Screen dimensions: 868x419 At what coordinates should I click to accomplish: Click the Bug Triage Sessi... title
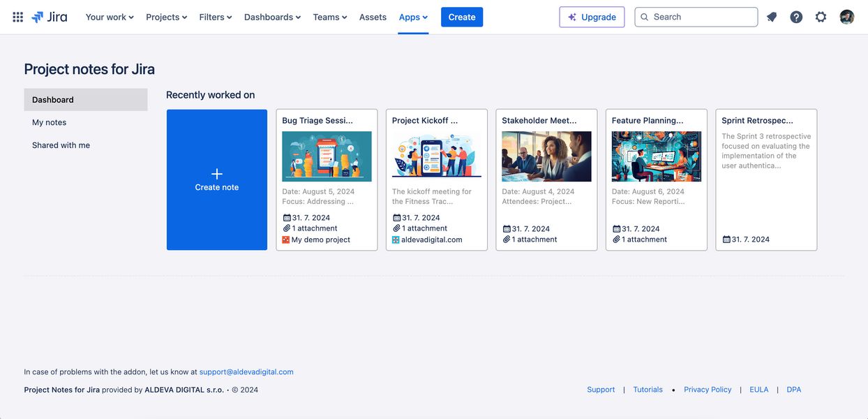[x=317, y=120]
